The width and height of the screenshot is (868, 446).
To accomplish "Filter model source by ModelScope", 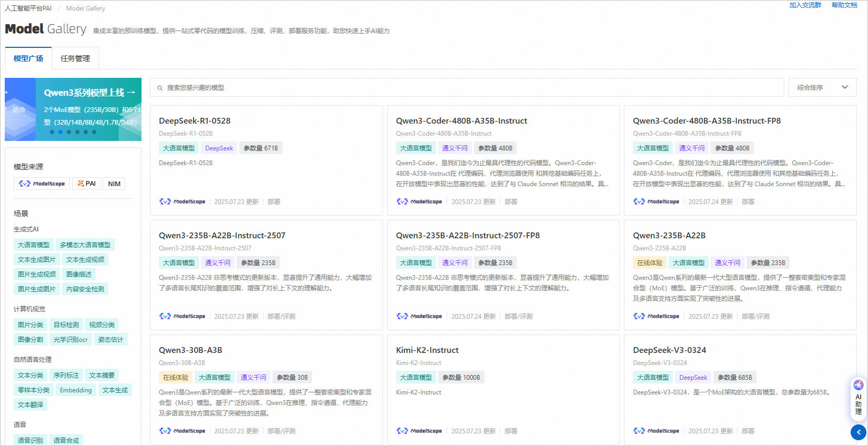I will pyautogui.click(x=42, y=184).
